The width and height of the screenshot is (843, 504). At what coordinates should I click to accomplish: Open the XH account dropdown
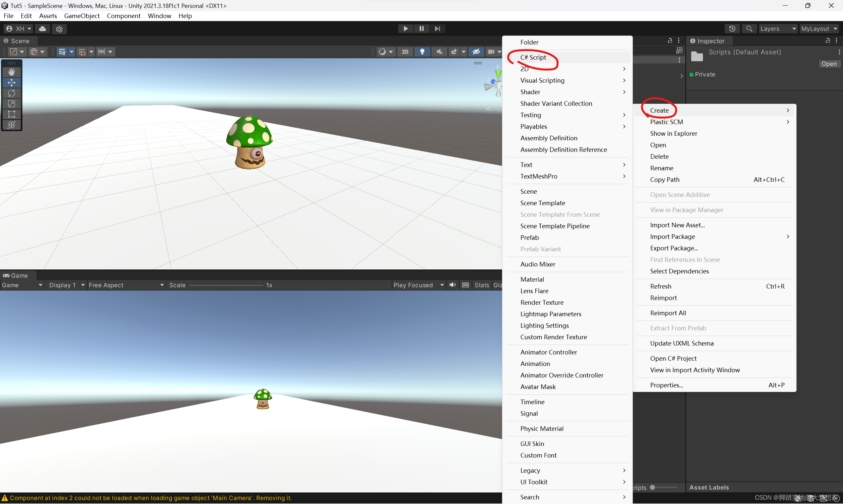click(x=19, y=29)
